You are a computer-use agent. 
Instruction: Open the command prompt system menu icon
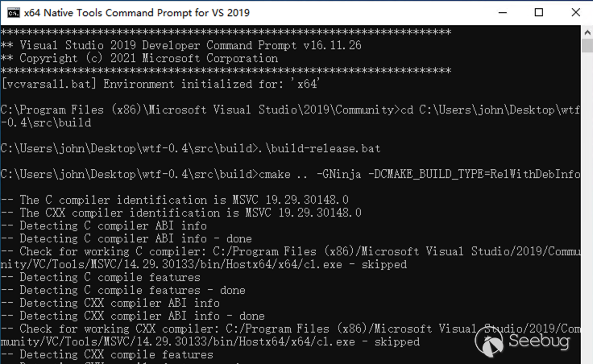(13, 13)
